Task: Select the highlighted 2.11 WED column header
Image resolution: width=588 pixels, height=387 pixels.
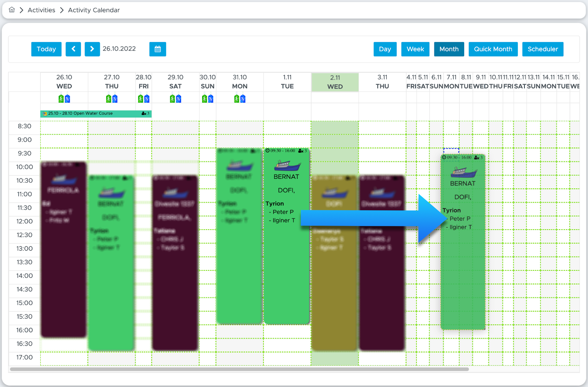Action: pyautogui.click(x=335, y=82)
